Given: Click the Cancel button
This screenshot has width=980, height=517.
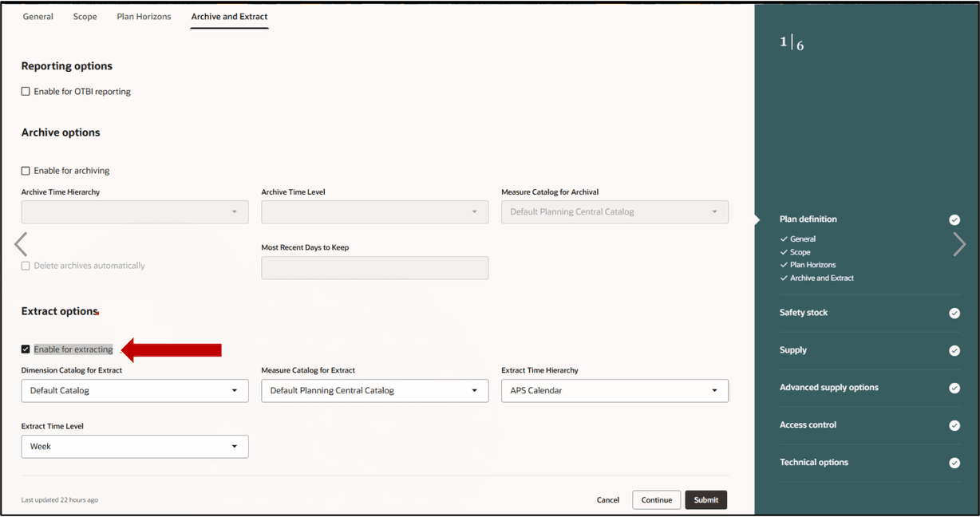Looking at the screenshot, I should point(608,499).
